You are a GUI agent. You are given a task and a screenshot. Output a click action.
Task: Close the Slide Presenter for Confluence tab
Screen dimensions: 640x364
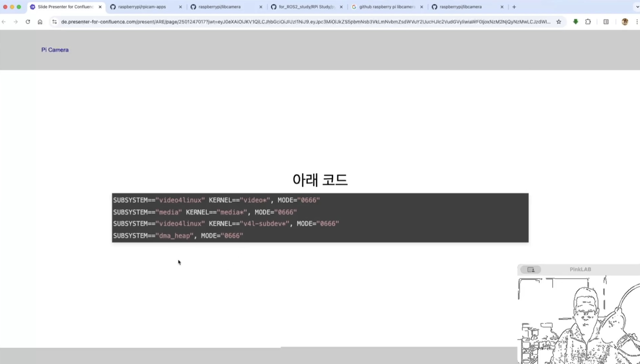click(x=100, y=7)
